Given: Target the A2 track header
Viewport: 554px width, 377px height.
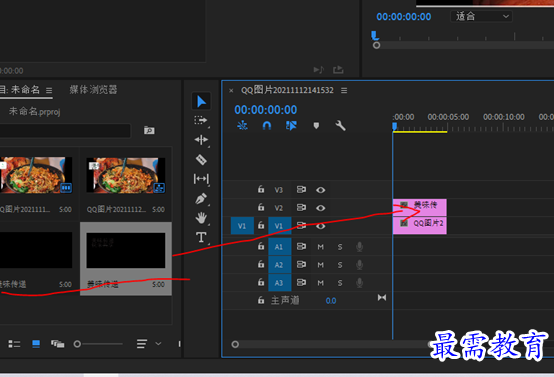Looking at the screenshot, I should [x=279, y=265].
